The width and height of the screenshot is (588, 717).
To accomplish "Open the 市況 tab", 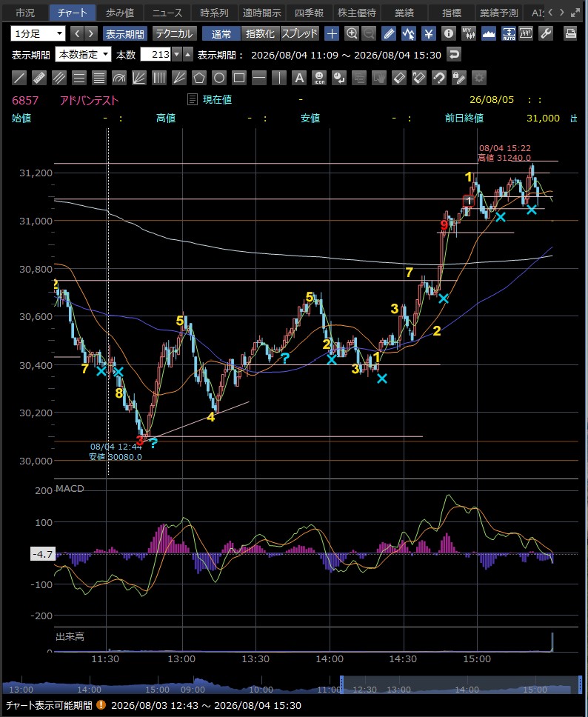I will pos(25,13).
